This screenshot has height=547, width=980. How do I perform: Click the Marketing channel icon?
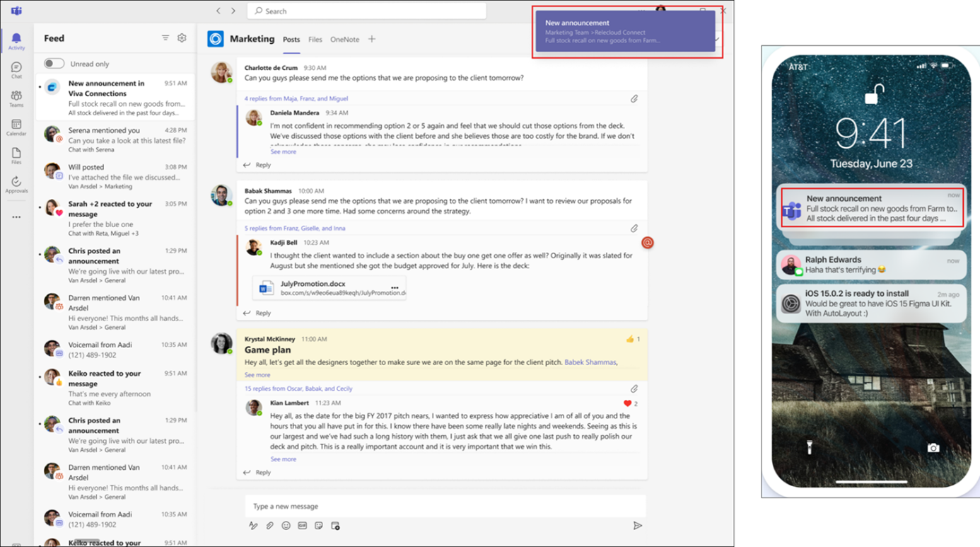point(216,39)
